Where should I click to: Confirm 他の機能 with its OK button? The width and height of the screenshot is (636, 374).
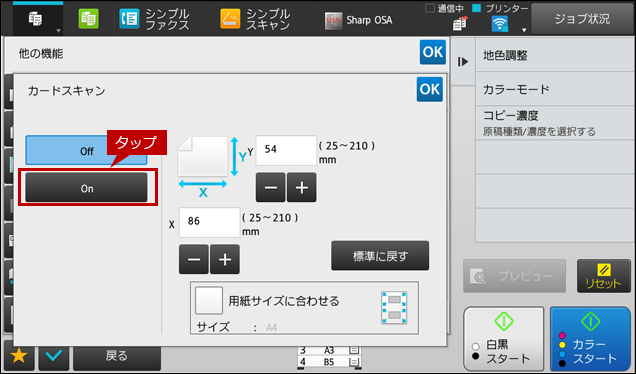[433, 52]
